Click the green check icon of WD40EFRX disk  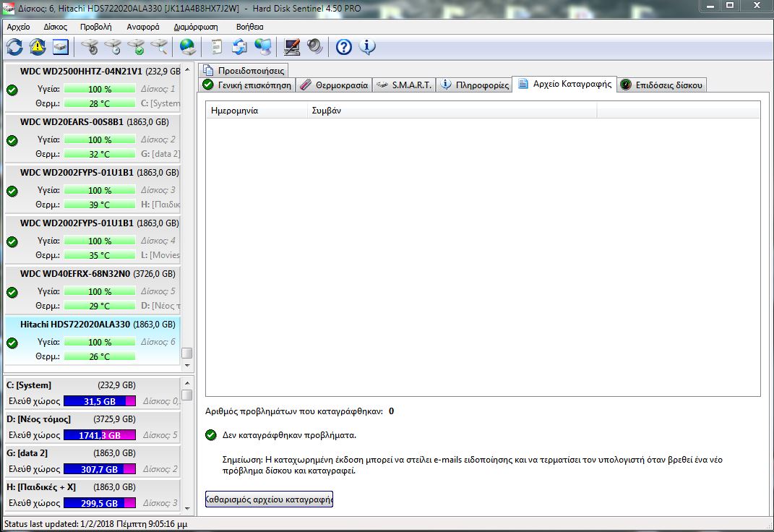12,292
